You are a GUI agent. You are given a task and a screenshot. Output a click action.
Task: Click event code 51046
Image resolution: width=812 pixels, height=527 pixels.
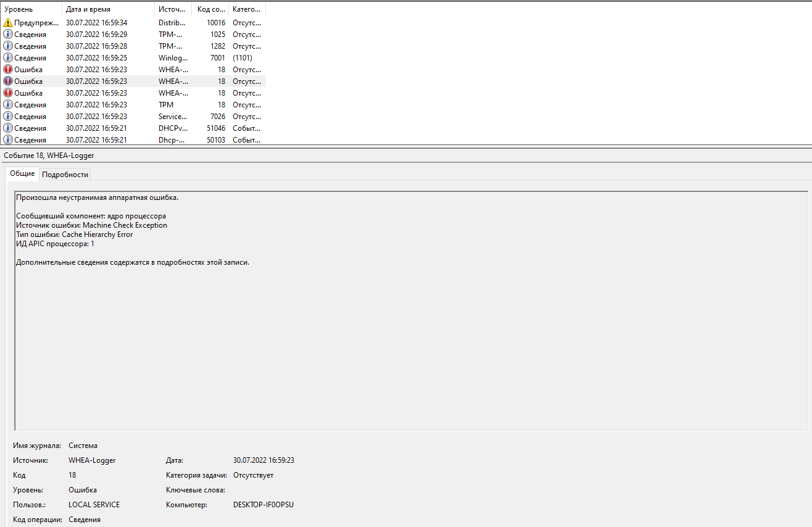point(216,128)
